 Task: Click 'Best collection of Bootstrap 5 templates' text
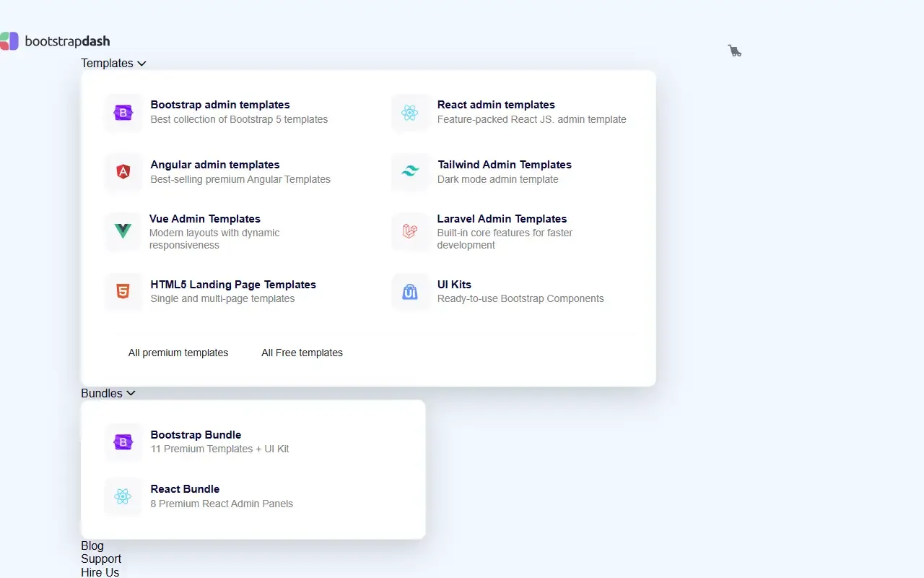coord(239,120)
